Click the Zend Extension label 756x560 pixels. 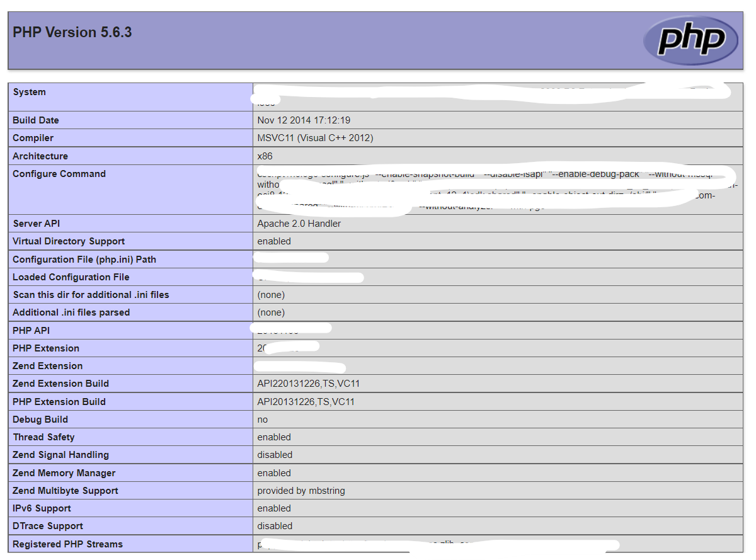coord(48,366)
